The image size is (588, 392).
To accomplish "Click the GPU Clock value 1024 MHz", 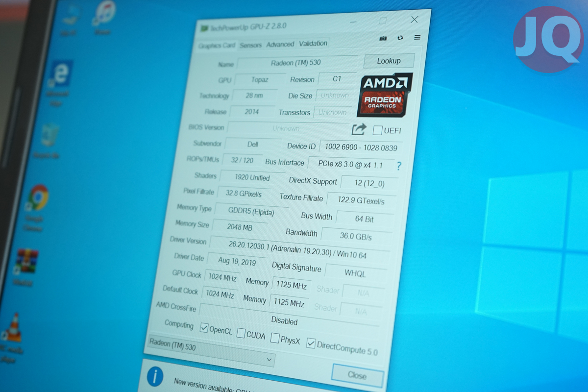I will pos(222,277).
